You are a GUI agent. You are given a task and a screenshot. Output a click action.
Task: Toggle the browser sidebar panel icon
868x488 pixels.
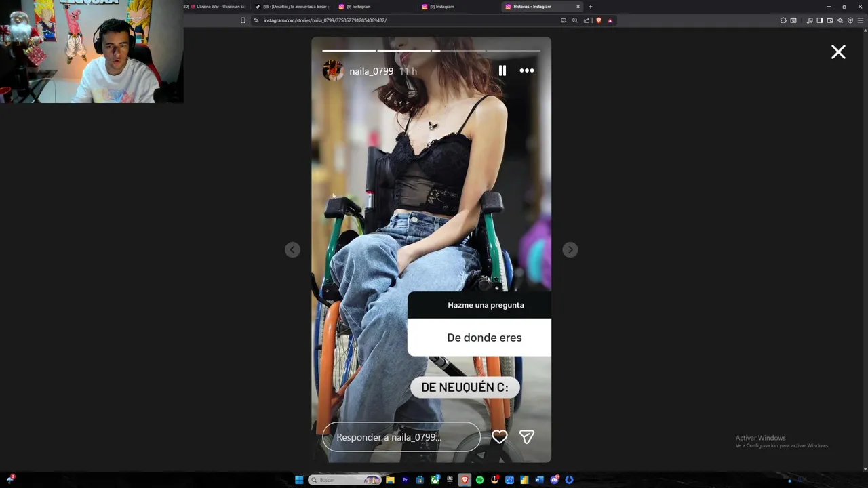coord(819,20)
